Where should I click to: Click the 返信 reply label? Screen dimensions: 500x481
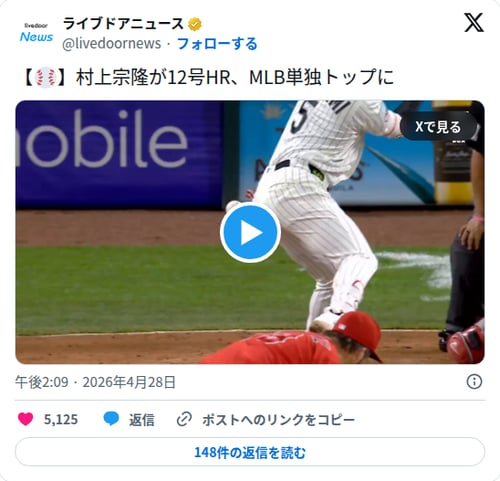tap(142, 419)
